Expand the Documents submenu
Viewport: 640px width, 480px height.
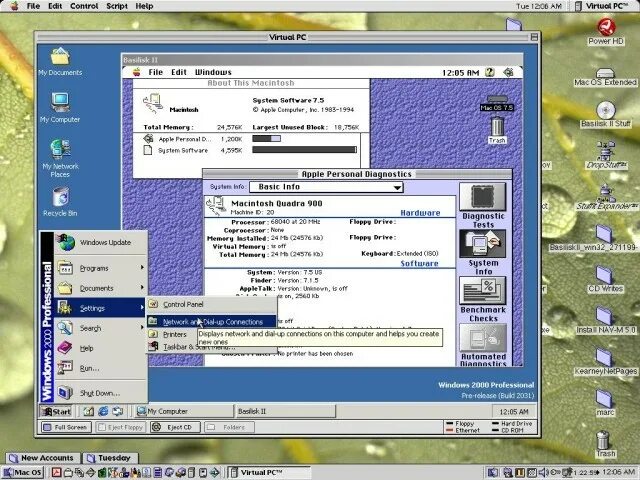pos(101,288)
